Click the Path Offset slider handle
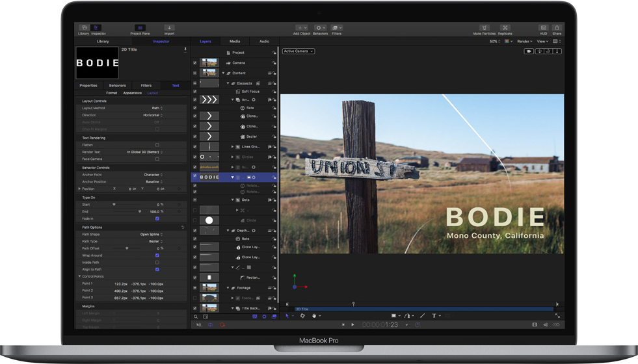 pyautogui.click(x=127, y=248)
